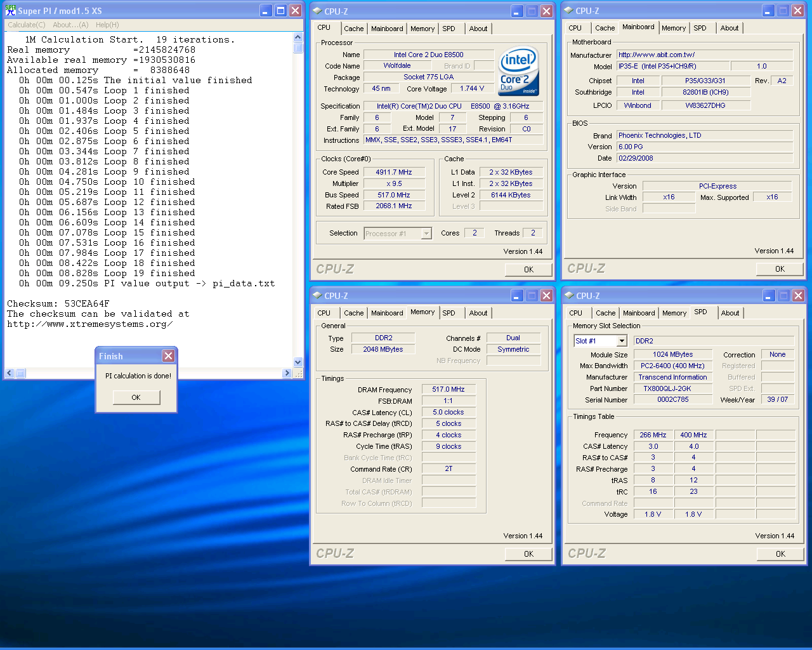Click the Super PI scroll right arrow
Screen dimensions: 812x650
tap(287, 373)
